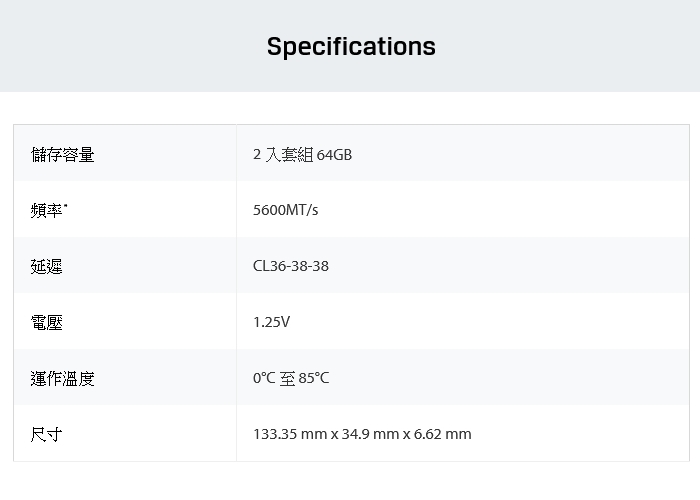
Task: Select the 尺寸 label cell
Action: coord(125,433)
